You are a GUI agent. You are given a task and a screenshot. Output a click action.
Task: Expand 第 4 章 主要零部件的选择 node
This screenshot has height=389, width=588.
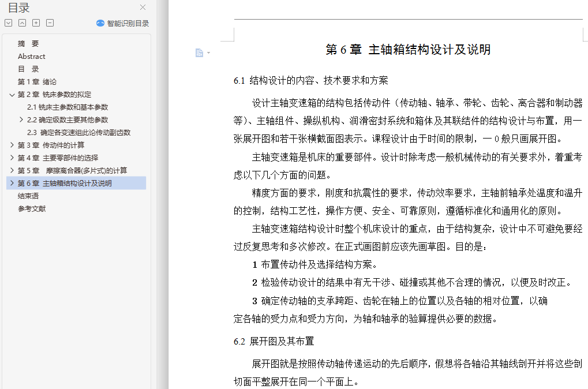pyautogui.click(x=12, y=158)
